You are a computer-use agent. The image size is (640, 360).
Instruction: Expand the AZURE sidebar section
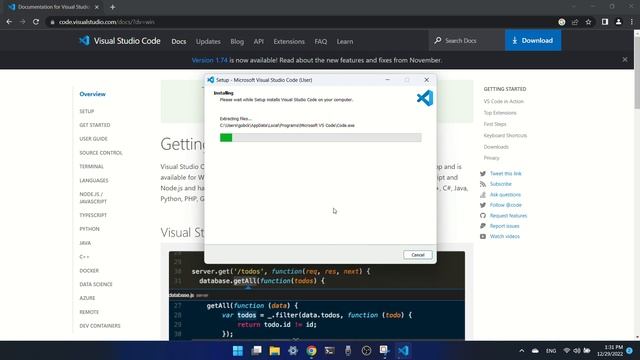[x=87, y=298]
